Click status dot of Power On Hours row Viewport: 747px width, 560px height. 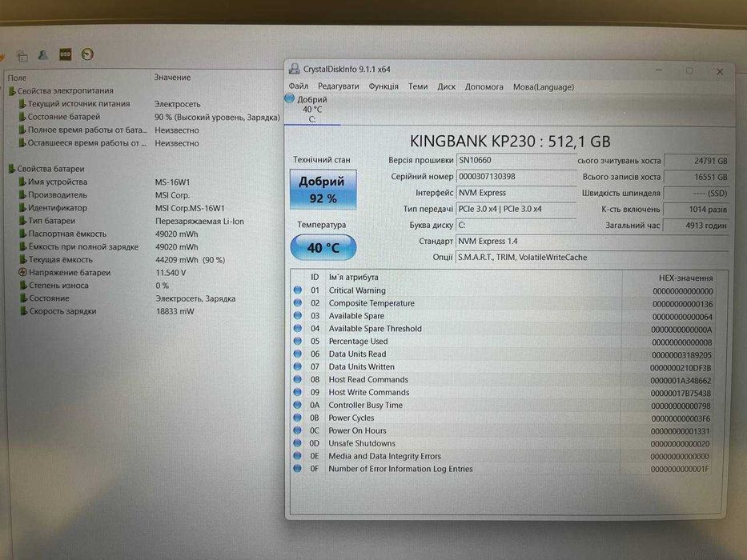click(x=298, y=430)
